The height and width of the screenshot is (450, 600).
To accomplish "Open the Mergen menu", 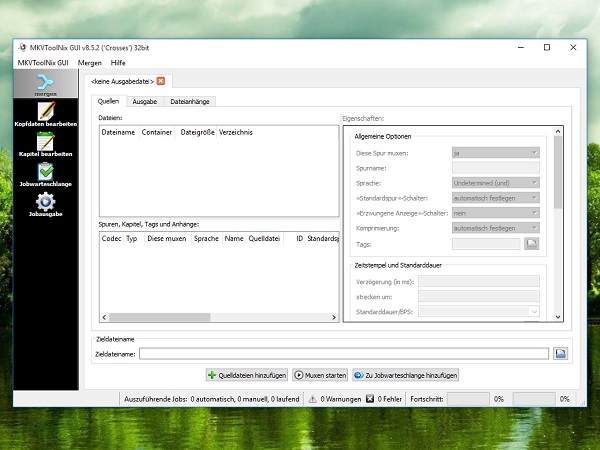I will (89, 62).
